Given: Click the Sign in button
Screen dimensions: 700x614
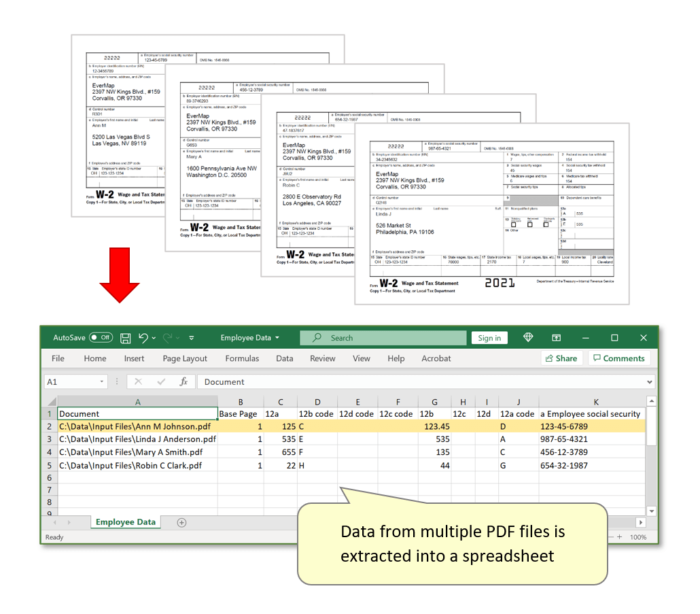Looking at the screenshot, I should (x=489, y=337).
